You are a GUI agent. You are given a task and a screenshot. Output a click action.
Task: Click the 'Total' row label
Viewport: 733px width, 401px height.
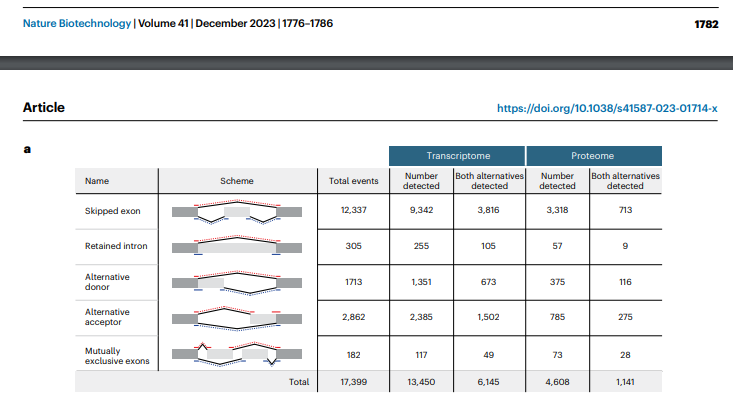click(x=299, y=382)
